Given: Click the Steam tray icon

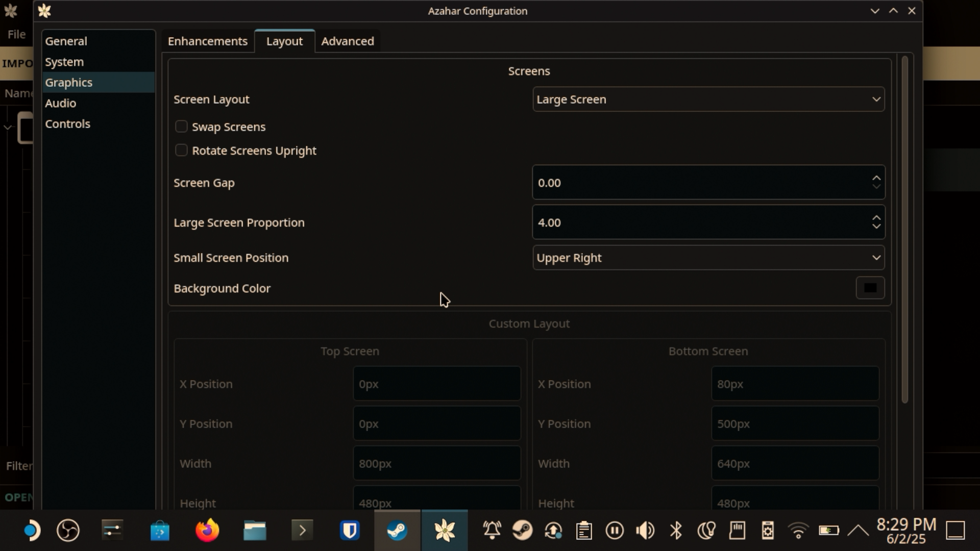Looking at the screenshot, I should point(522,531).
